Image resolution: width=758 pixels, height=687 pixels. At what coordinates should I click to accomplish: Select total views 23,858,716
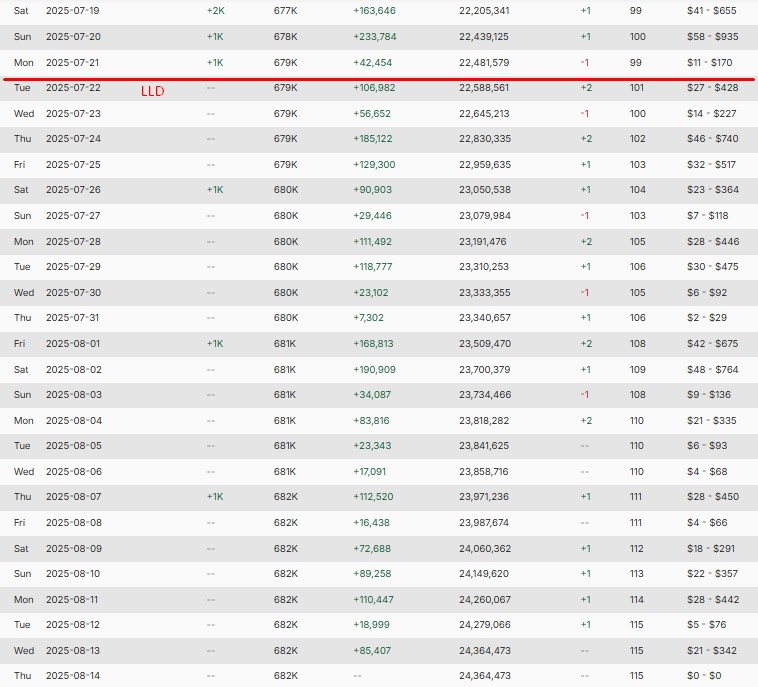tap(483, 472)
